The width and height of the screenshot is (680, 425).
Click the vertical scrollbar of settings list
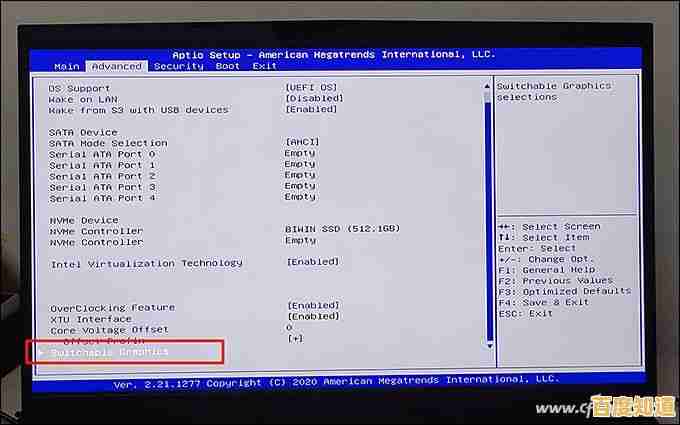(x=488, y=200)
